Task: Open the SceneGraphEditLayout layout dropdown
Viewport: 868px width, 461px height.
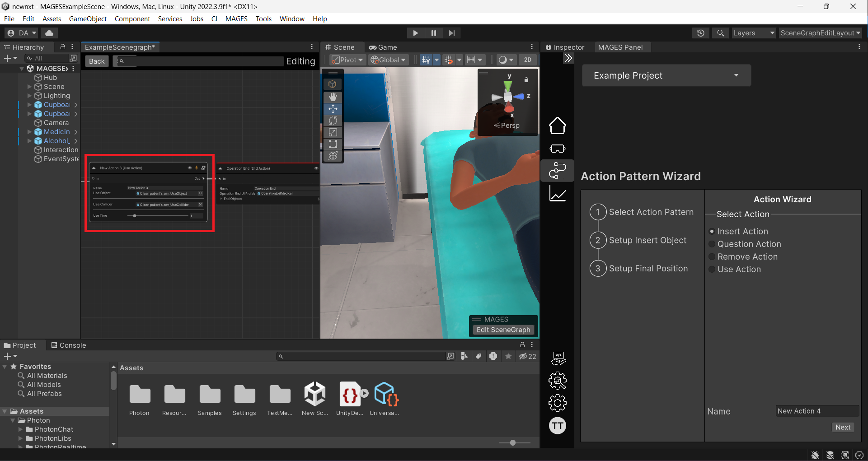Action: 820,33
